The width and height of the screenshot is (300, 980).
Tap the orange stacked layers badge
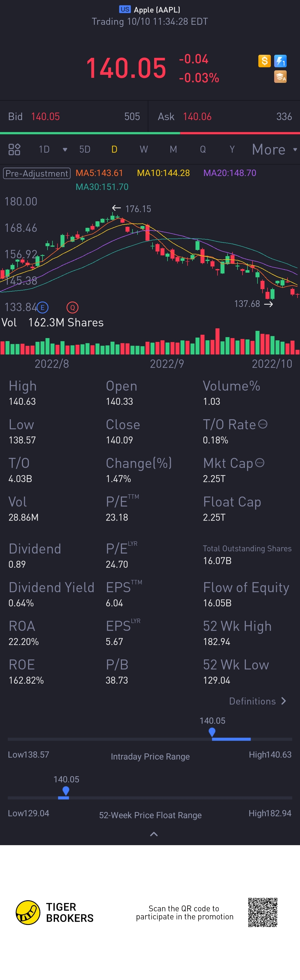click(x=280, y=77)
